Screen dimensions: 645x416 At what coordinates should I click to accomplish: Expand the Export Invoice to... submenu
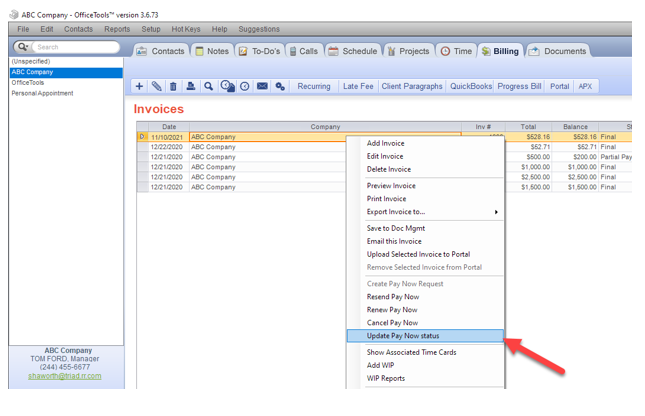pyautogui.click(x=425, y=212)
